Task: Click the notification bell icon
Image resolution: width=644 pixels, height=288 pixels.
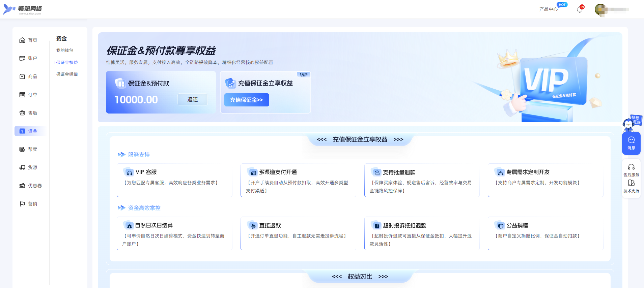Action: 580,9
